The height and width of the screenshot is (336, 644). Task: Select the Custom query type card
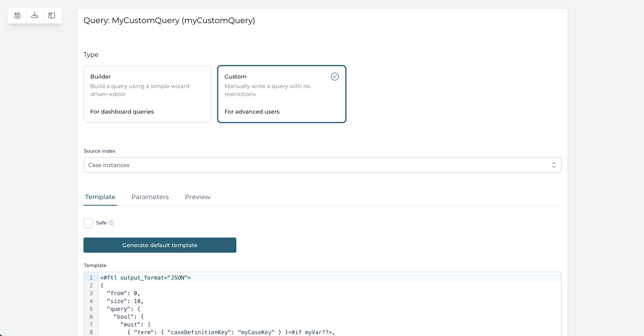(282, 94)
